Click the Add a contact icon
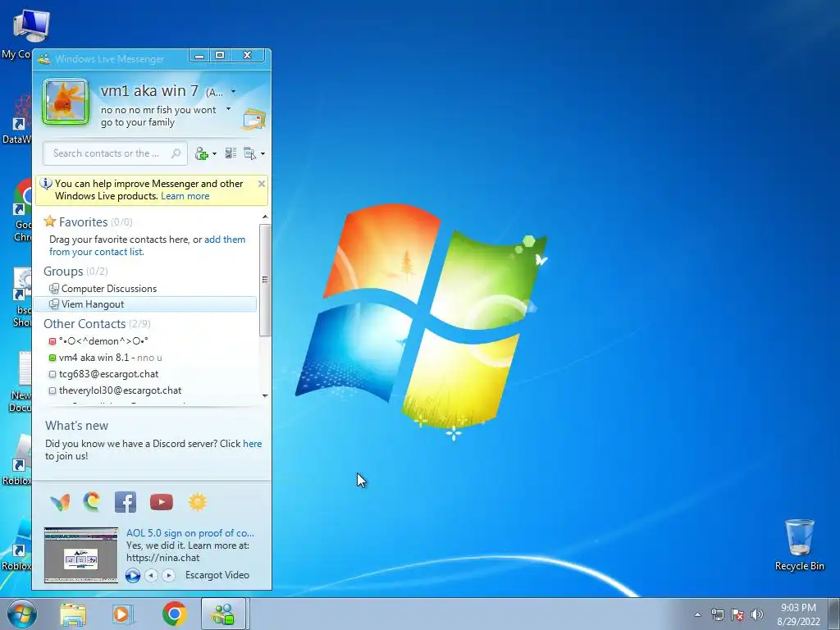Viewport: 840px width, 630px height. pos(202,153)
